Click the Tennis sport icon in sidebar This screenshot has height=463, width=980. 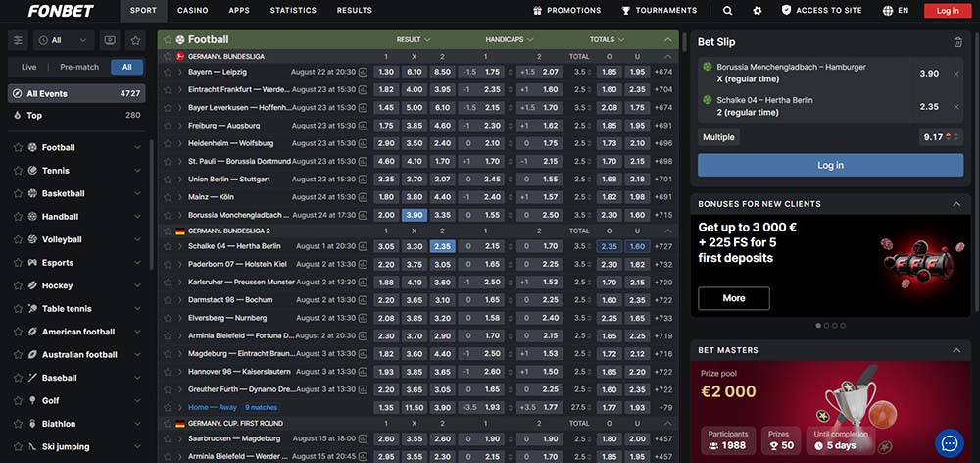[32, 170]
